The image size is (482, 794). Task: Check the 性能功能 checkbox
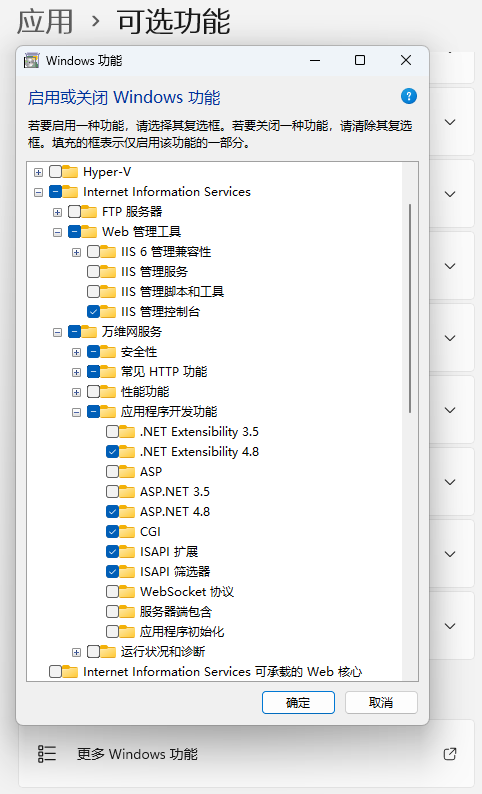(x=93, y=391)
